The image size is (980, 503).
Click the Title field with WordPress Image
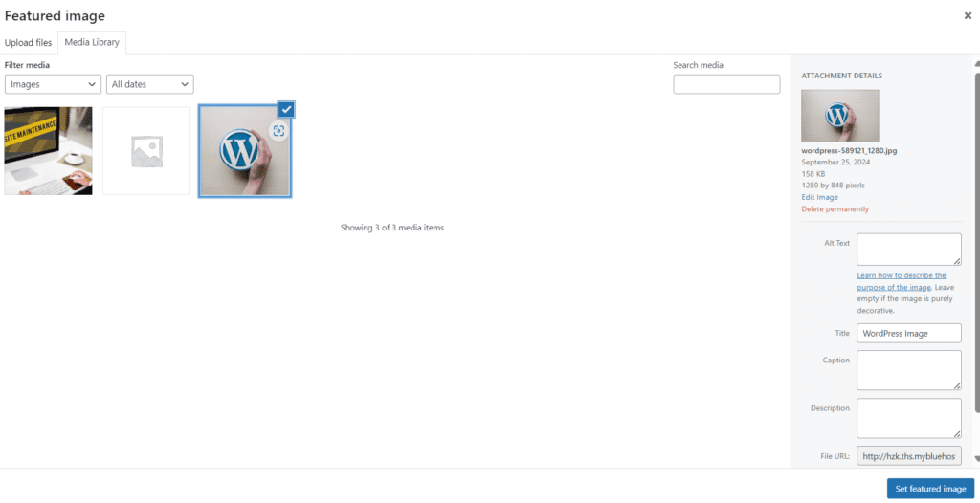(909, 333)
